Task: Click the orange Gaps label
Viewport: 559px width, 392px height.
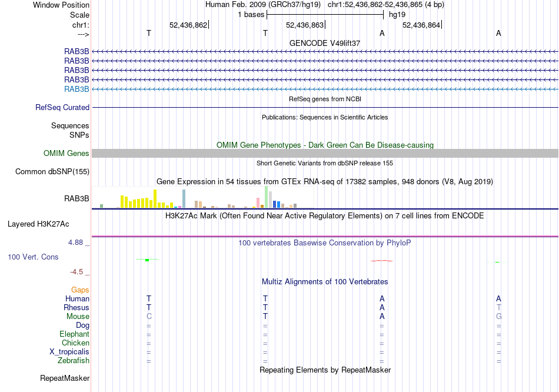Action: coord(80,290)
